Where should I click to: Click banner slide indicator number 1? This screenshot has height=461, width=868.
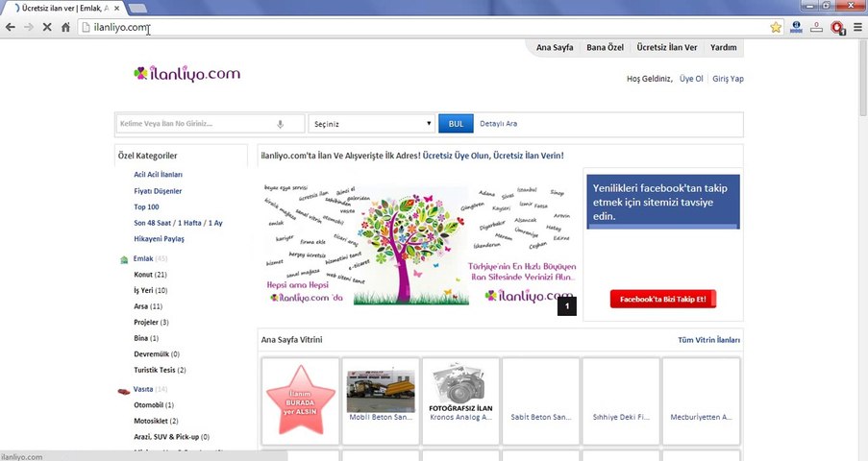(x=567, y=306)
